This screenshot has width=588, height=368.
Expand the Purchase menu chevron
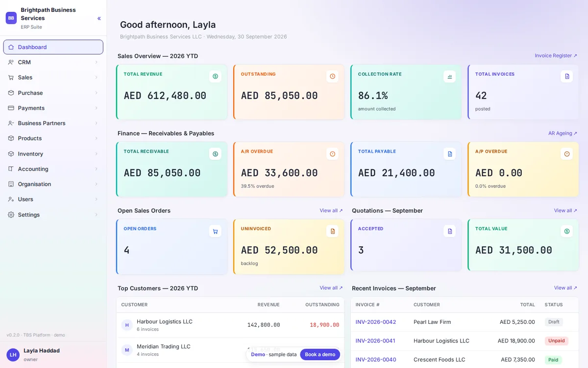click(96, 93)
